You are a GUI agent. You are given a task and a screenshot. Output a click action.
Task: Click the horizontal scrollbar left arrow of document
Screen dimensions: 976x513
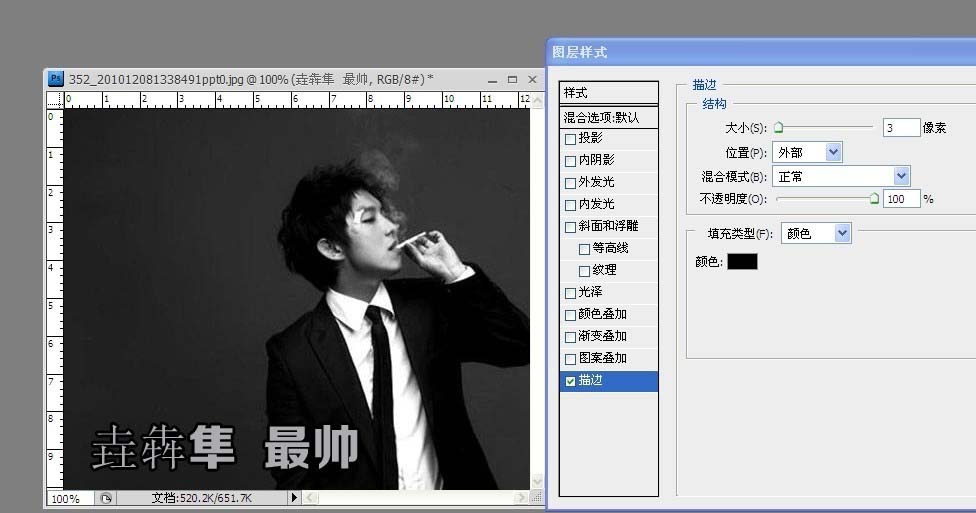(311, 497)
